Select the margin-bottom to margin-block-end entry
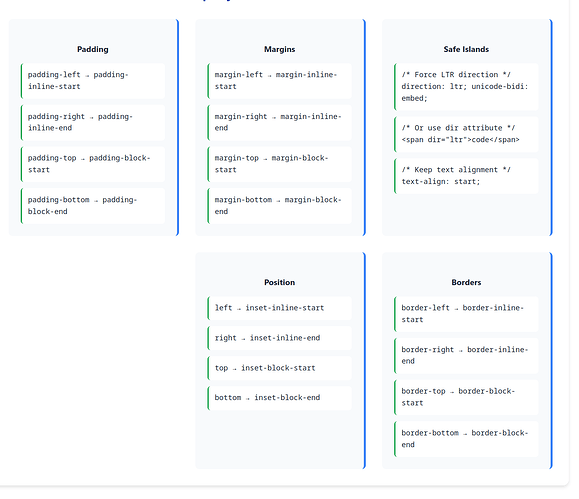 (280, 206)
